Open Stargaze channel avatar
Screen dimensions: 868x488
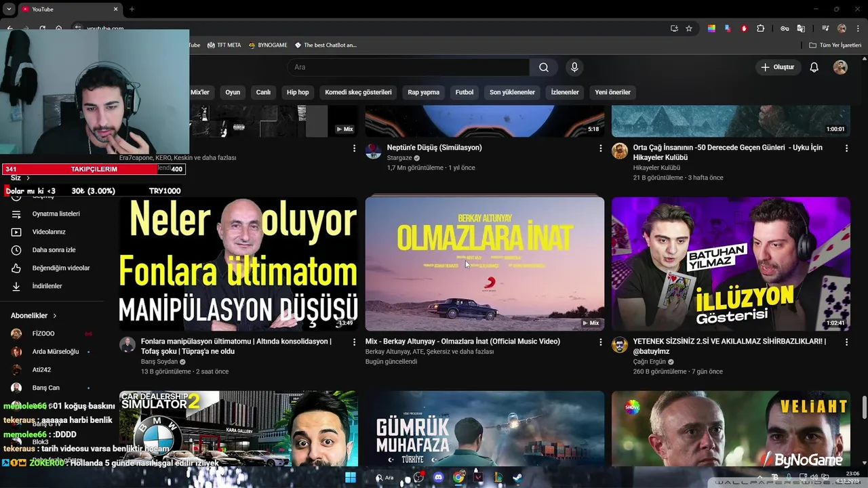pyautogui.click(x=374, y=150)
